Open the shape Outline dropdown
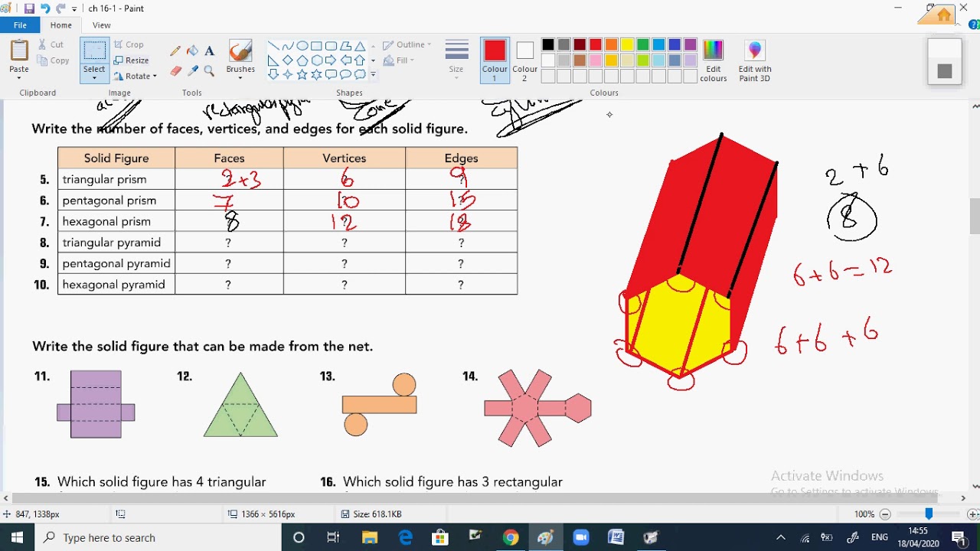This screenshot has height=551, width=980. [407, 44]
